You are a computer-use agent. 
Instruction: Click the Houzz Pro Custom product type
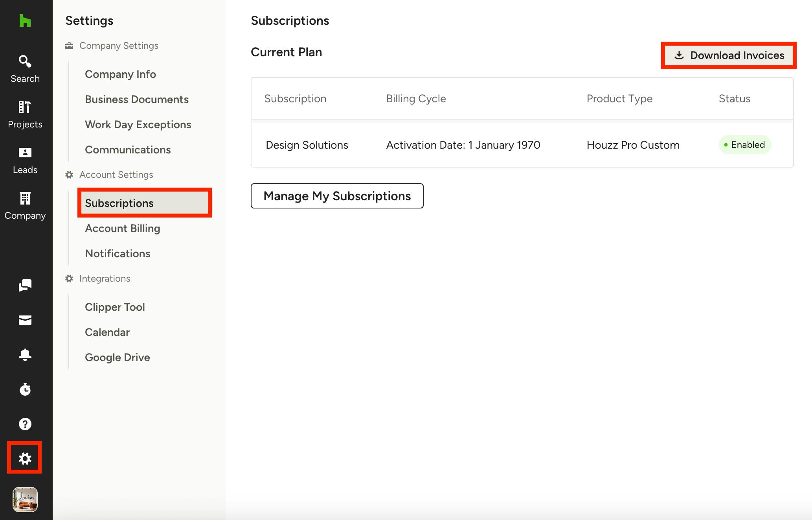coord(633,145)
